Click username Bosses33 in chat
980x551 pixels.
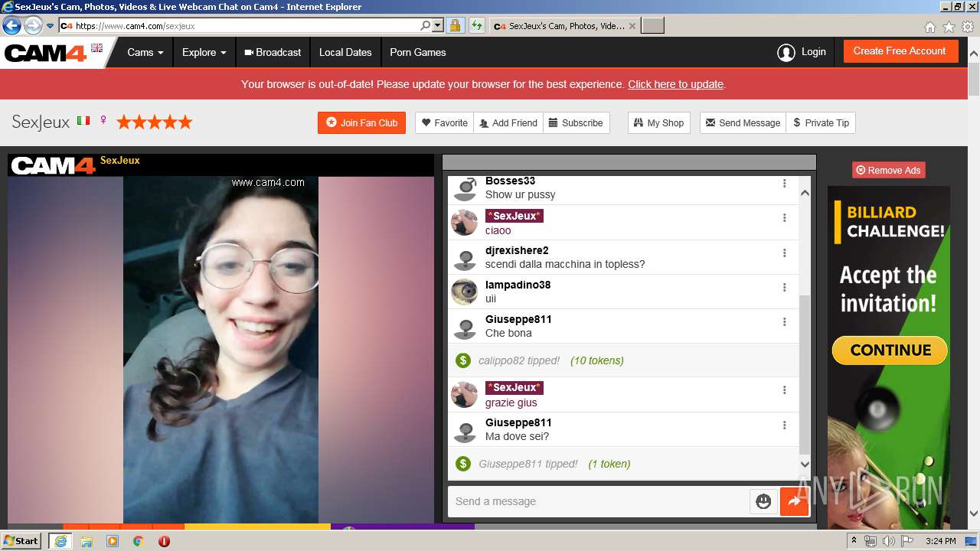[x=510, y=181]
